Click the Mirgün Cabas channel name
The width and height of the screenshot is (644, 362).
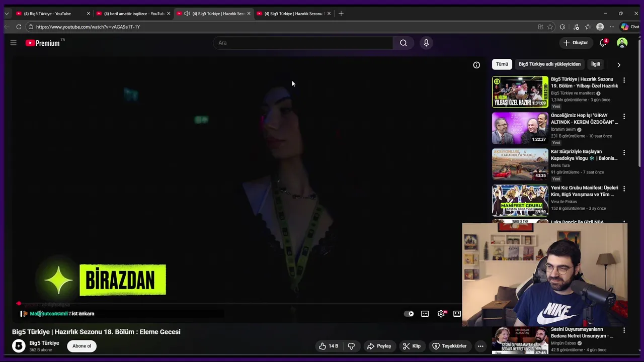pyautogui.click(x=563, y=343)
